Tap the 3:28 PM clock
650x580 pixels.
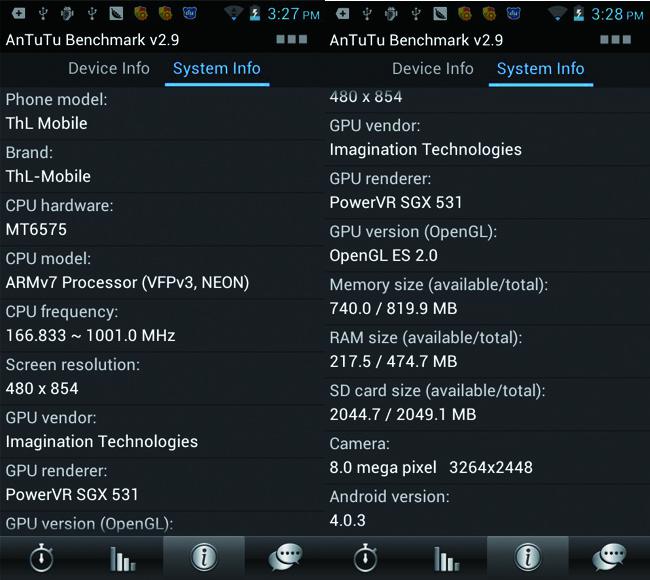point(617,15)
